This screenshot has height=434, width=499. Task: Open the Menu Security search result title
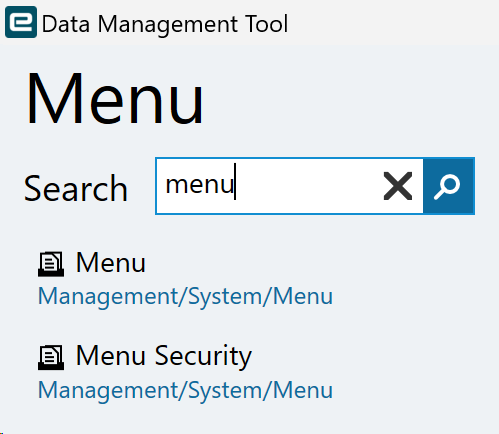click(x=164, y=356)
